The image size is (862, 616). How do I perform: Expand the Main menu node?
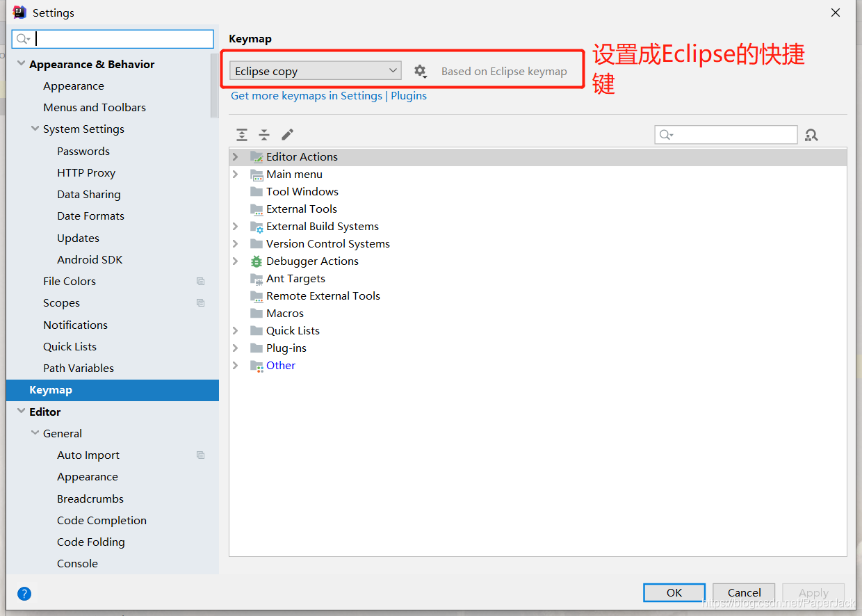235,175
